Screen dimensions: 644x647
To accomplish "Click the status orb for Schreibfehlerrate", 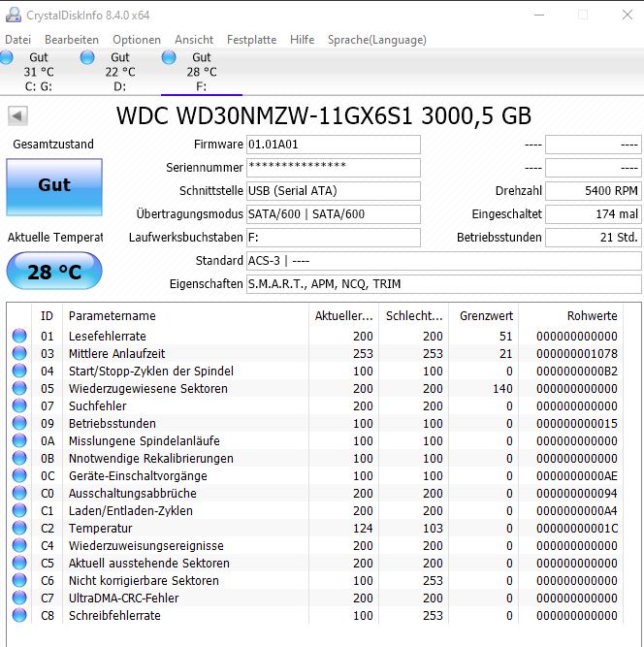I will [19, 615].
